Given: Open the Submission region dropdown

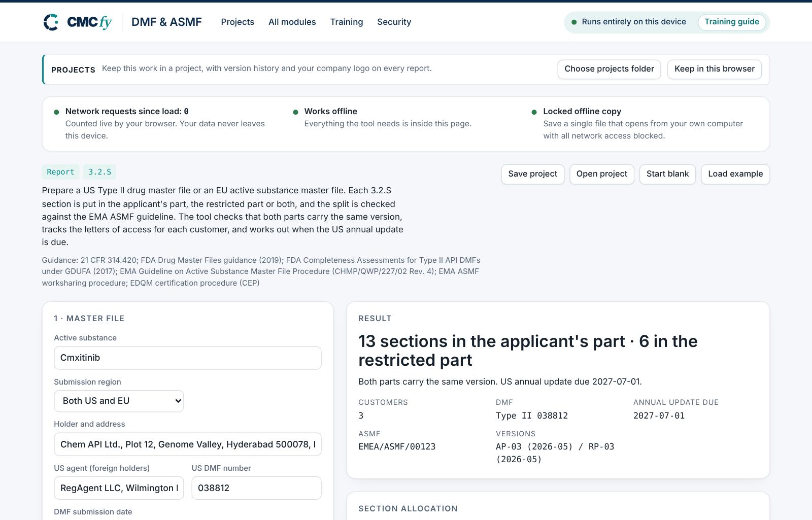Looking at the screenshot, I should point(119,401).
